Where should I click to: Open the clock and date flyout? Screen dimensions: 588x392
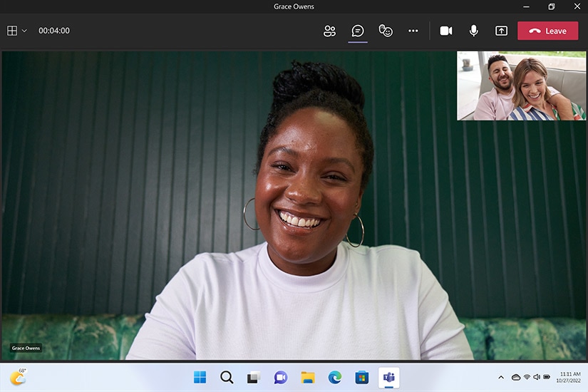(570, 377)
